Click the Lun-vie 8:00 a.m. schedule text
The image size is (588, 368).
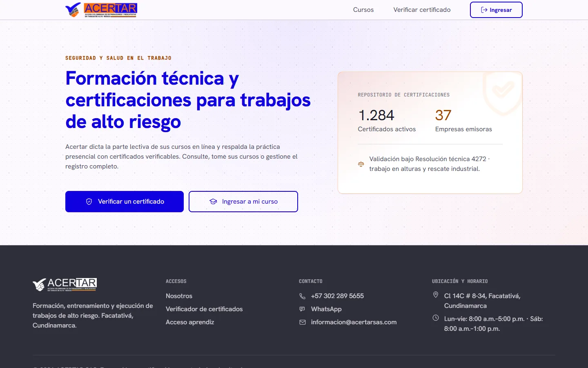coord(493,324)
